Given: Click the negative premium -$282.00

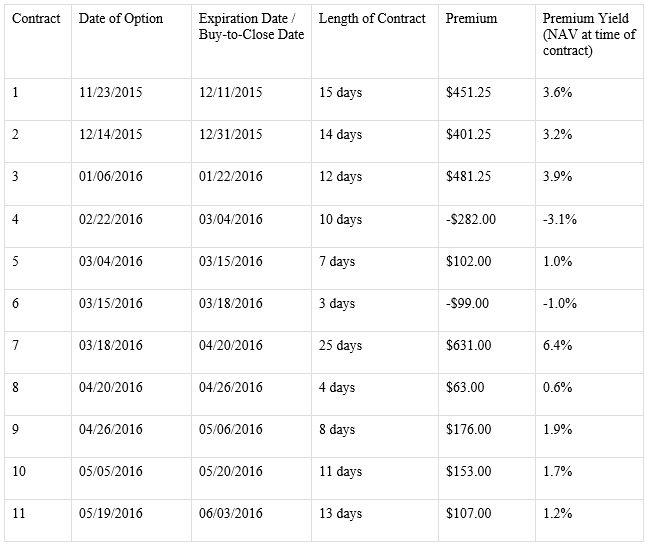Looking at the screenshot, I should tap(470, 219).
